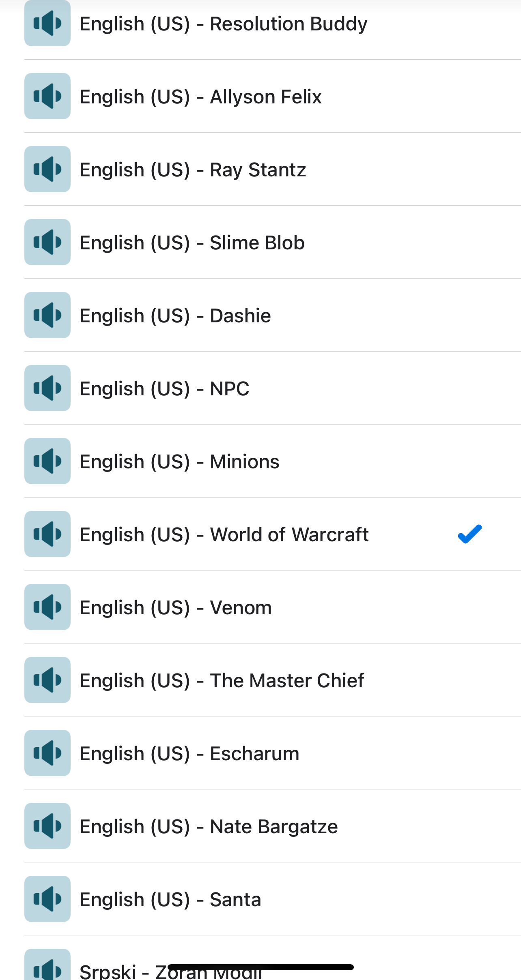The width and height of the screenshot is (521, 980).
Task: Select English (US) - Nate Bargatze voice
Action: 209,826
